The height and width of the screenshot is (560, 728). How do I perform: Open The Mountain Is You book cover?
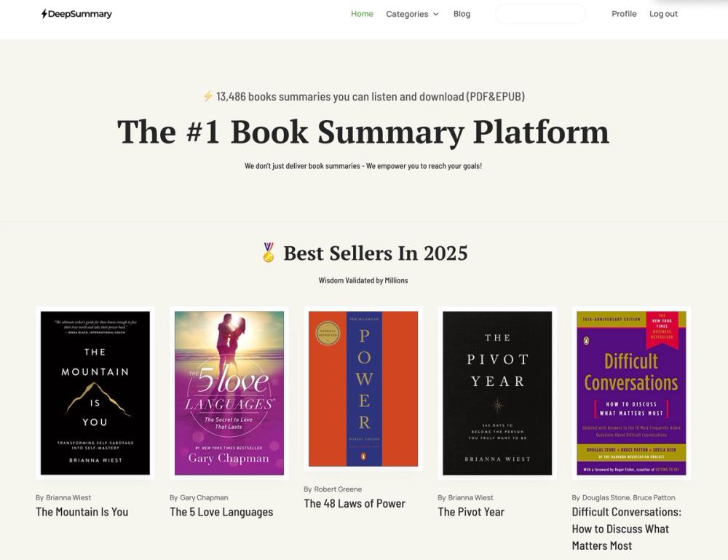95,393
